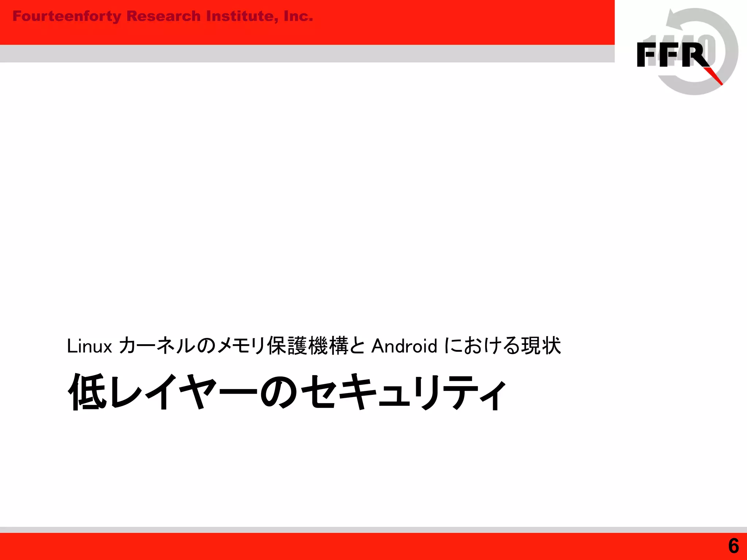The width and height of the screenshot is (747, 560).
Task: Click the Fourteenforty Research Institute, Inc. header text
Action: click(x=163, y=16)
